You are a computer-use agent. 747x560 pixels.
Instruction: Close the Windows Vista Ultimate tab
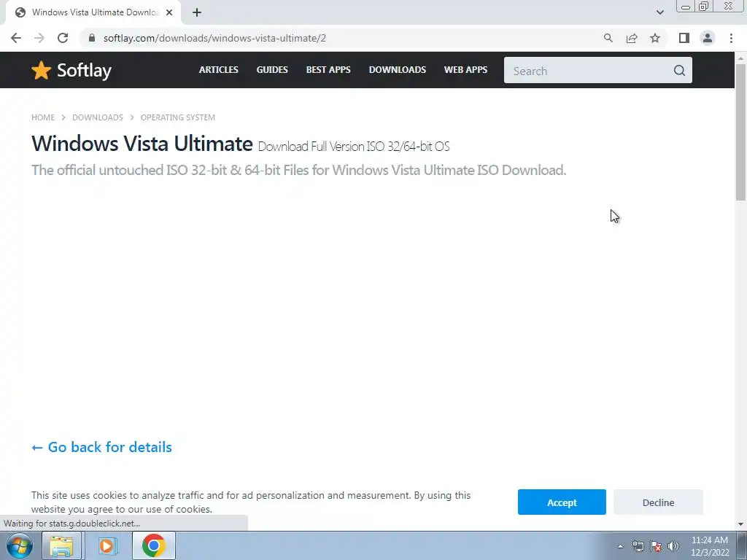pos(169,12)
